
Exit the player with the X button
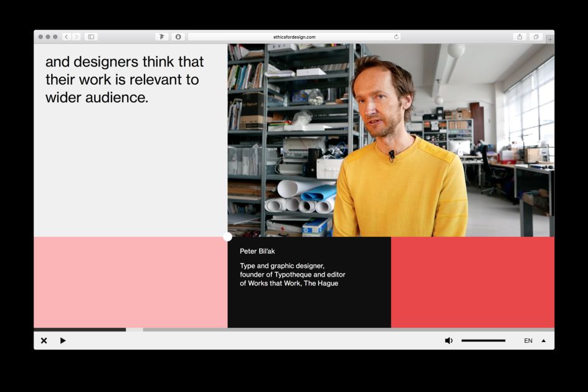point(44,340)
